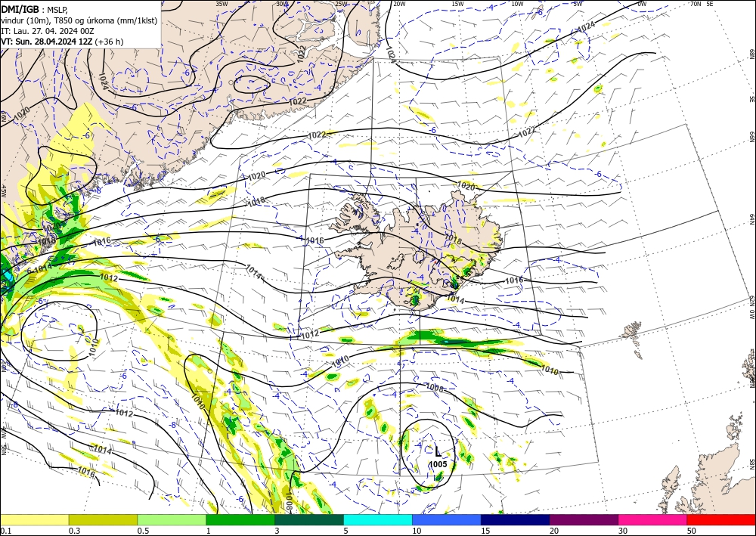
Task: Click the 'L' low pressure marker
Action: 438,451
